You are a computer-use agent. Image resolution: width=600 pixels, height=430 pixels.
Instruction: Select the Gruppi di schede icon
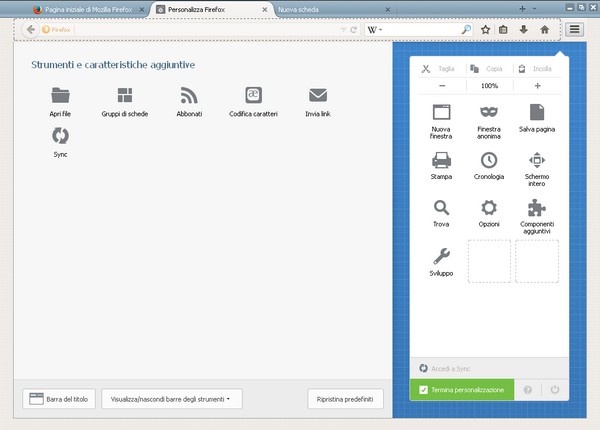pyautogui.click(x=125, y=95)
